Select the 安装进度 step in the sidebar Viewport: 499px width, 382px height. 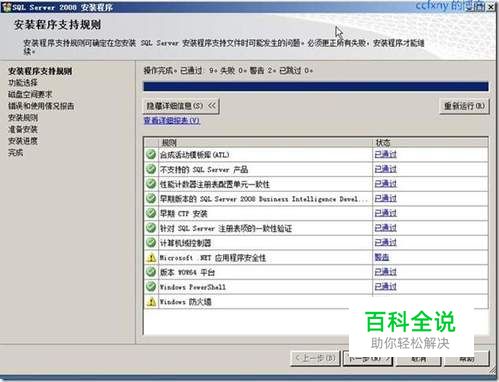[x=23, y=141]
